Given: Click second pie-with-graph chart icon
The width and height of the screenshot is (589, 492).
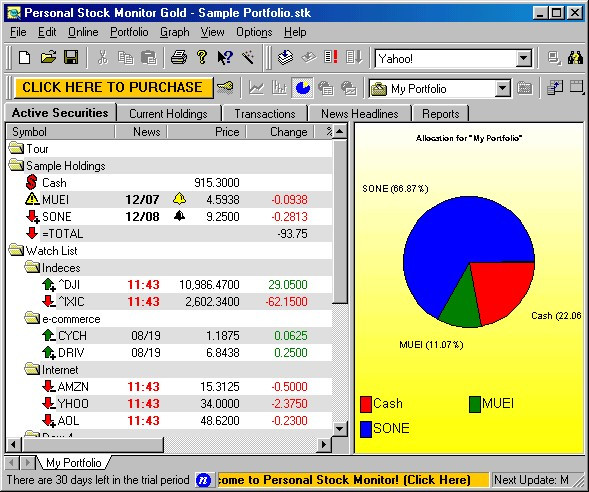Looking at the screenshot, I should [x=349, y=88].
